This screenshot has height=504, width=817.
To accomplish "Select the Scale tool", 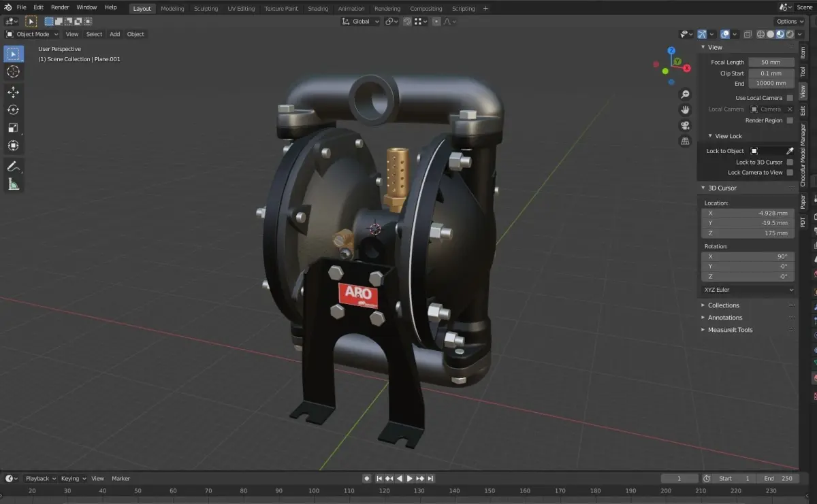I will 14,127.
